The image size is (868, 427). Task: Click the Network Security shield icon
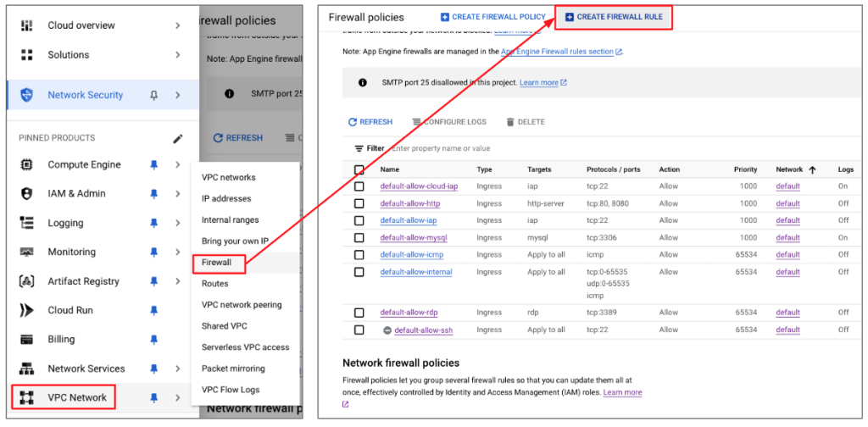coord(26,95)
